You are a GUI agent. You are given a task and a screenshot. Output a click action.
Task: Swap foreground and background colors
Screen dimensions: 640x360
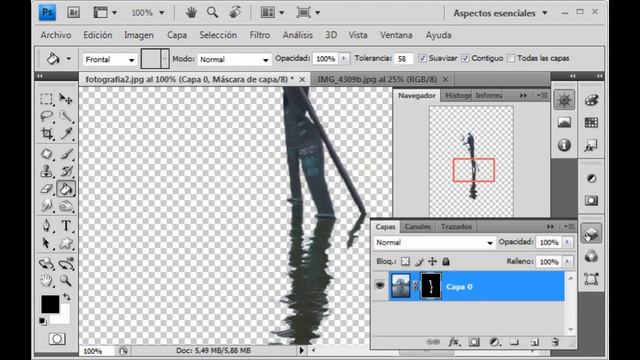point(67,297)
